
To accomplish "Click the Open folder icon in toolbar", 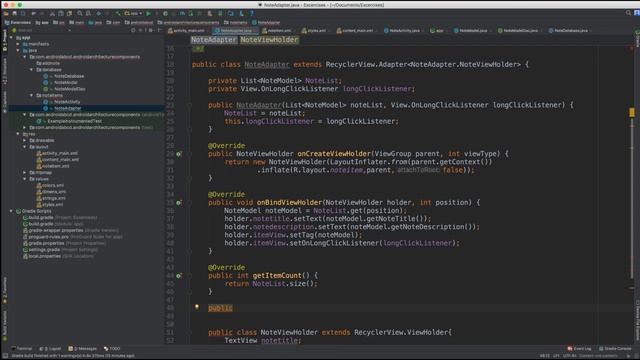I will pos(6,13).
